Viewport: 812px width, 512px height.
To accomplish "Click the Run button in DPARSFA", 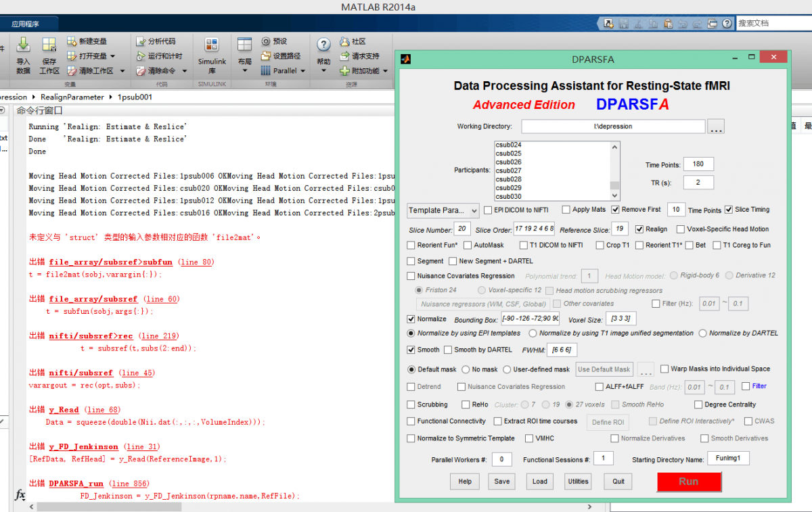I will tap(689, 482).
